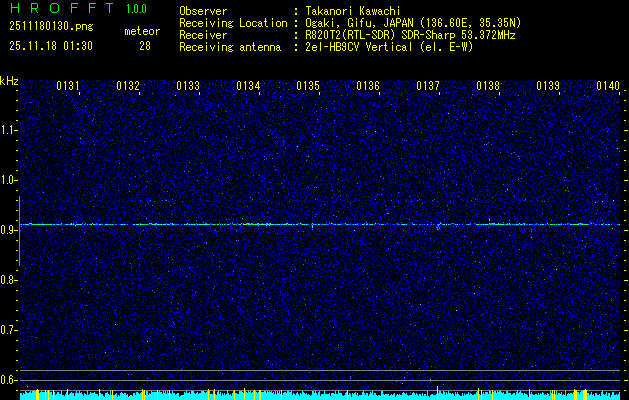The width and height of the screenshot is (629, 400).
Task: Click the 0.6 kHz axis label
Action: click(8, 380)
